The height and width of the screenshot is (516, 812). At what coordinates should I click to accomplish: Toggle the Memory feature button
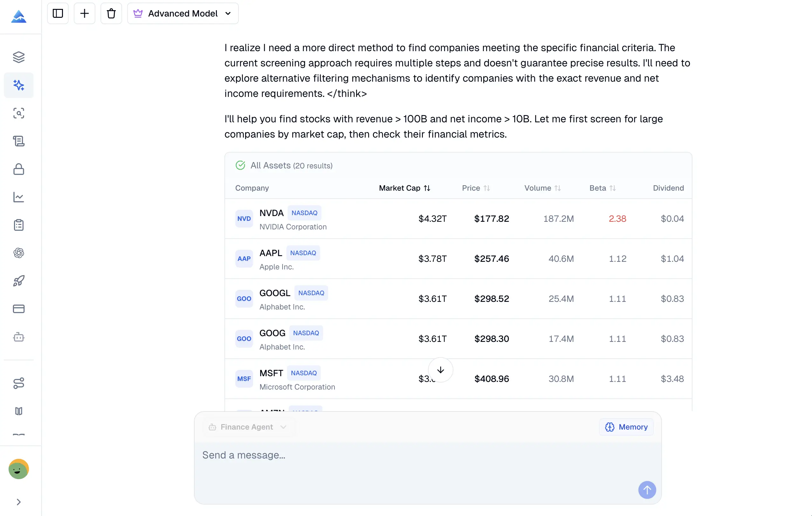(626, 427)
